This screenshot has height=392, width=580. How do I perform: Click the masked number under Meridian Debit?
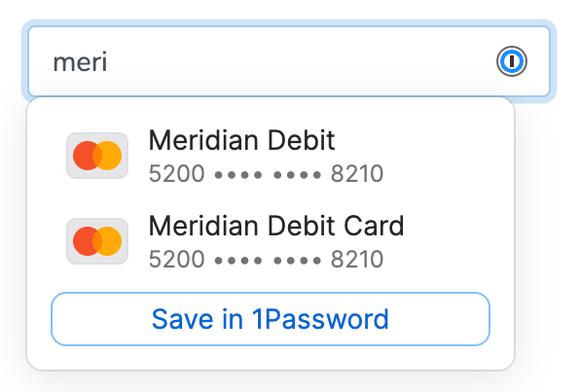266,173
